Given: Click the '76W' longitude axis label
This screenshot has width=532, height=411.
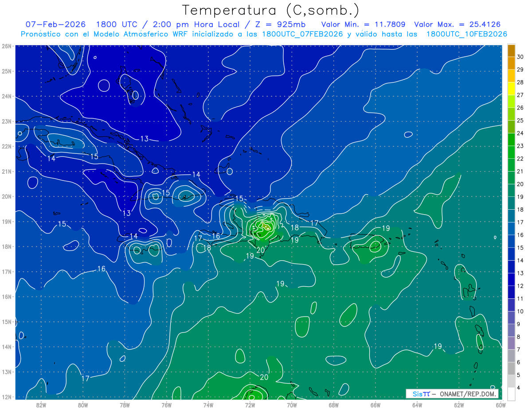Looking at the screenshot, I should (167, 404).
